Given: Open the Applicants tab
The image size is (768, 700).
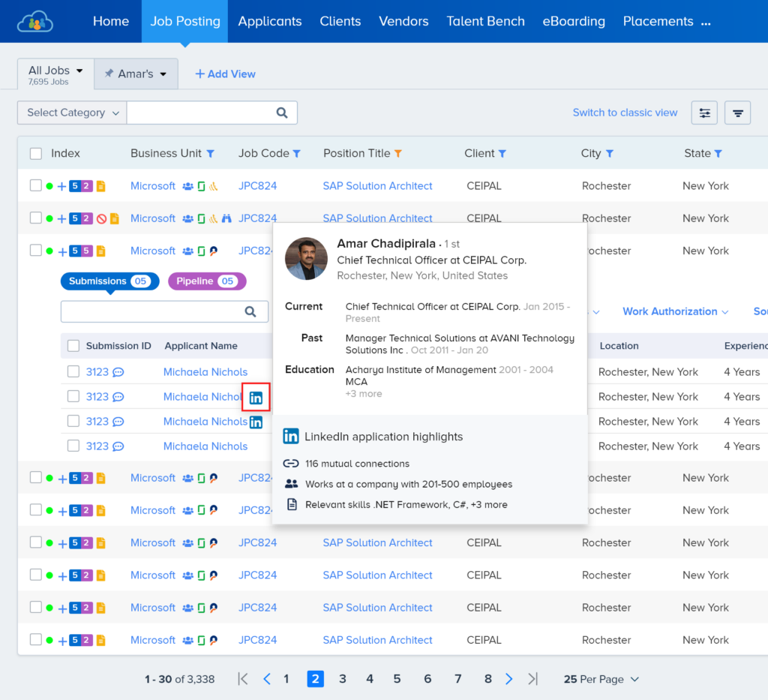Looking at the screenshot, I should tap(270, 22).
